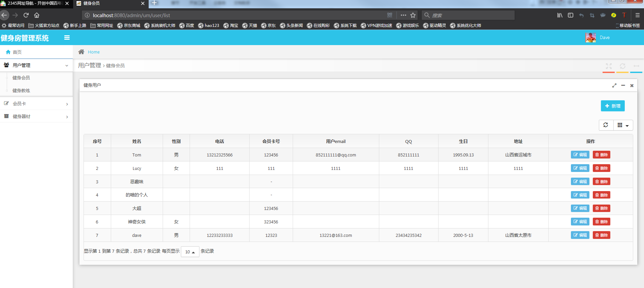Click the 健身房管理系统 logo title
This screenshot has height=288, width=644.
(25, 38)
